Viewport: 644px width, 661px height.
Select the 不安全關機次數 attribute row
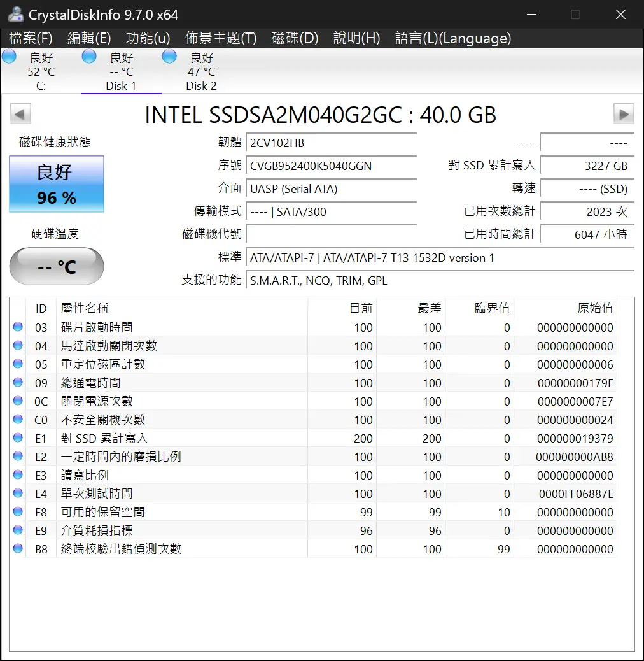pyautogui.click(x=313, y=420)
